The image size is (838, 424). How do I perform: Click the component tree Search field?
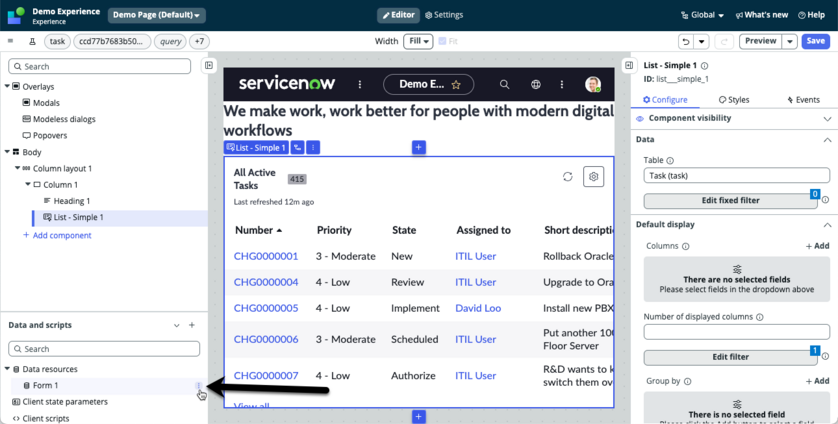click(99, 66)
